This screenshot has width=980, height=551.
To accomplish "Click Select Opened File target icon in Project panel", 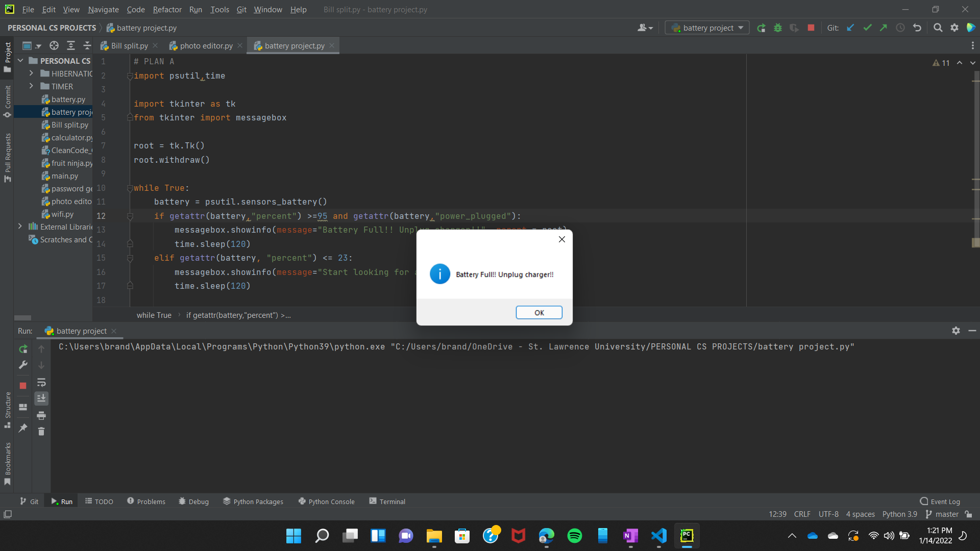I will (x=54, y=46).
